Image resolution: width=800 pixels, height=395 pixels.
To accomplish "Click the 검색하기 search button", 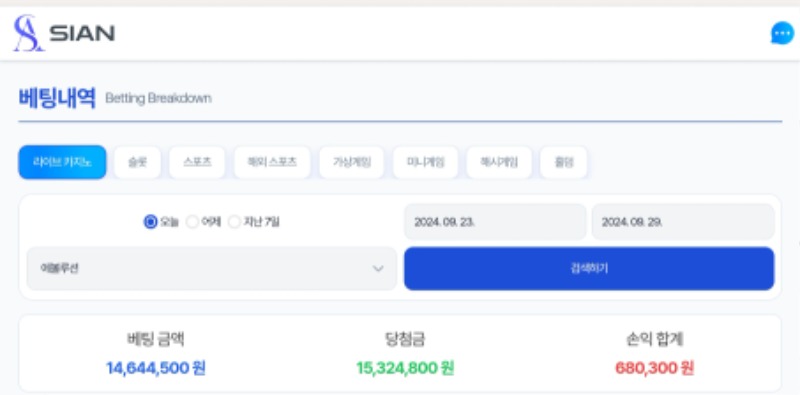I will (589, 268).
